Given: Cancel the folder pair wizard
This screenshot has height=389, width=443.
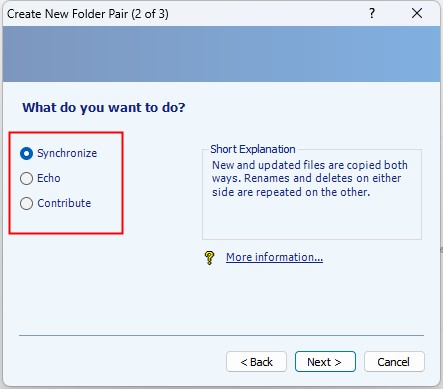Looking at the screenshot, I should pyautogui.click(x=394, y=362).
